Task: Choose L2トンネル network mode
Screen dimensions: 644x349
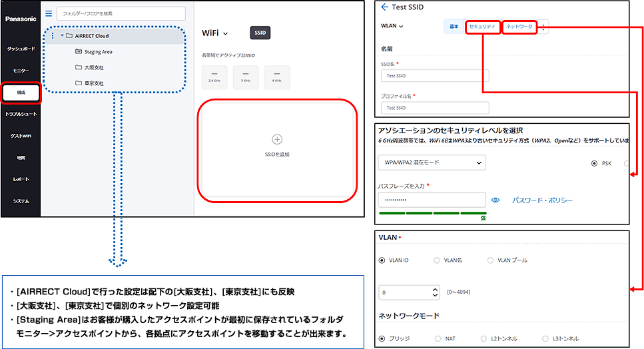Action: [x=483, y=339]
